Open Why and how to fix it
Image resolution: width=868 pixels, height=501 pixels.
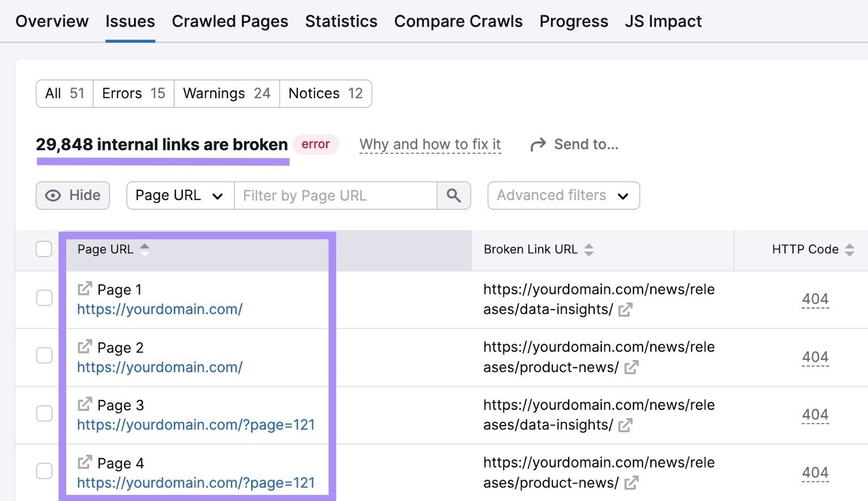[x=430, y=145]
